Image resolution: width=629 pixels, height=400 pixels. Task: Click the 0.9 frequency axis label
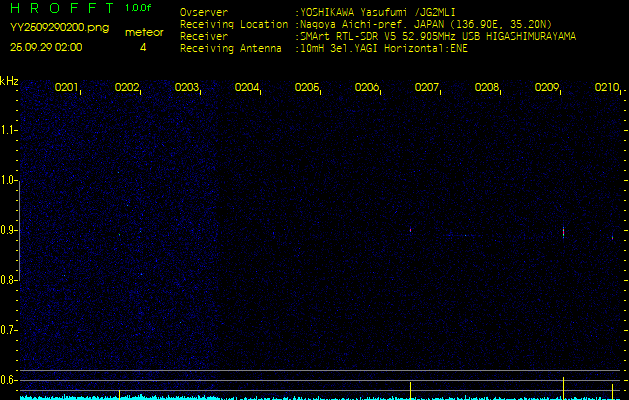coord(8,230)
